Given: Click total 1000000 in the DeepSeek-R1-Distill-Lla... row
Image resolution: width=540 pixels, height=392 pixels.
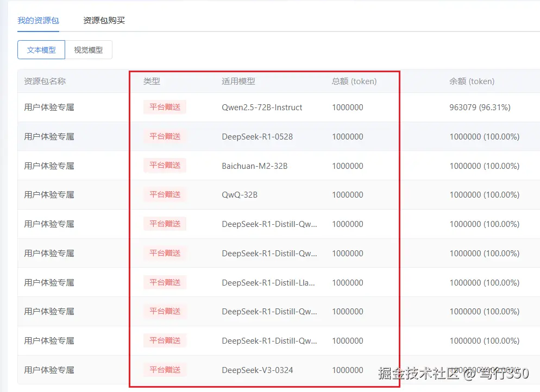Looking at the screenshot, I should click(x=348, y=282).
